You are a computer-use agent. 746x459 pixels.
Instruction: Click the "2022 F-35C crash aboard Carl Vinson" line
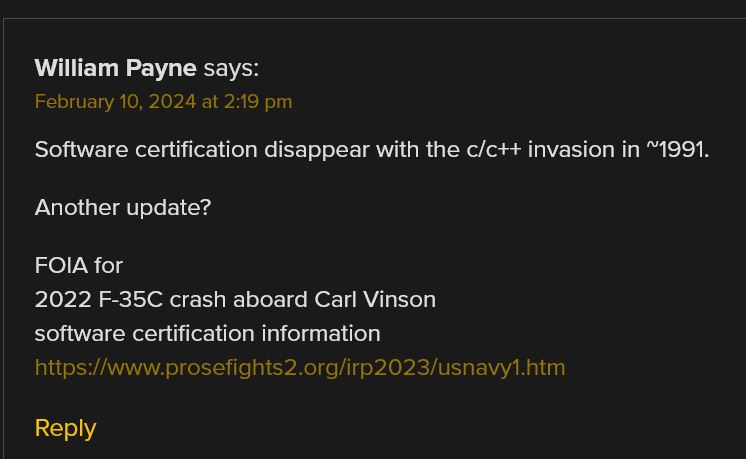(x=235, y=300)
